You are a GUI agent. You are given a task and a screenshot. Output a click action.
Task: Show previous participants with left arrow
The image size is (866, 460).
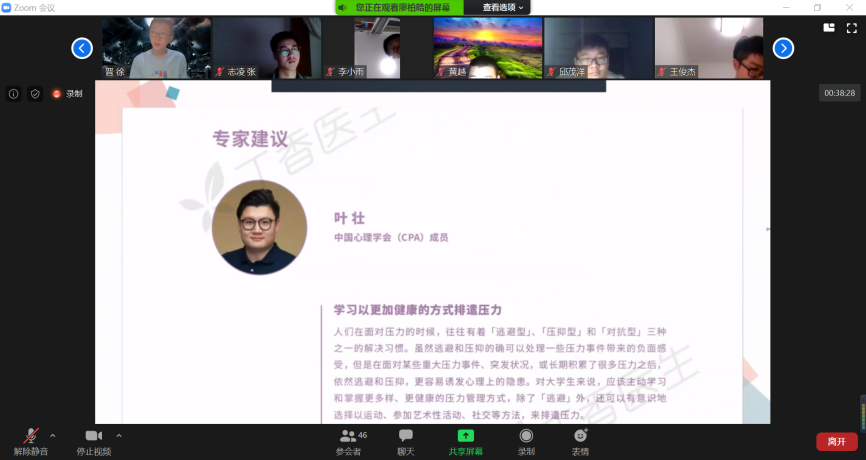[82, 48]
